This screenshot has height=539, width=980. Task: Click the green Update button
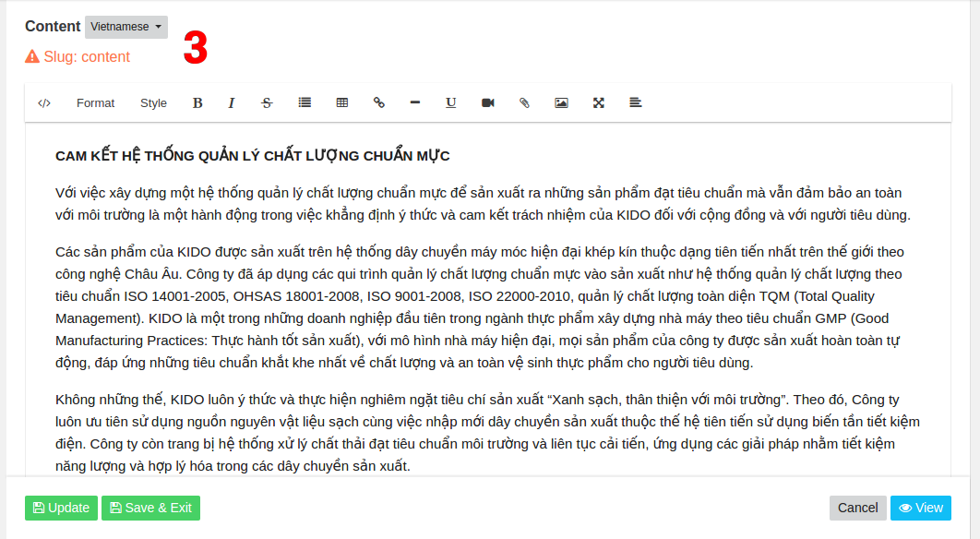click(61, 508)
